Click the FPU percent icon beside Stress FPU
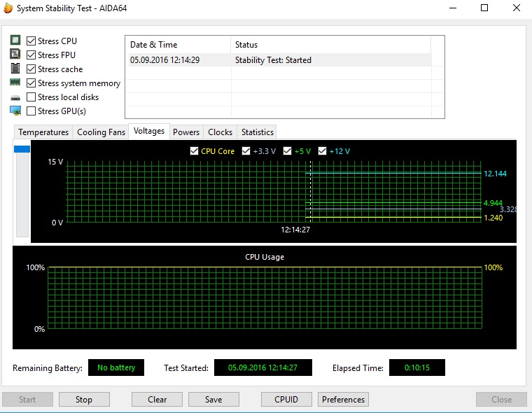The image size is (532, 413). pos(15,54)
